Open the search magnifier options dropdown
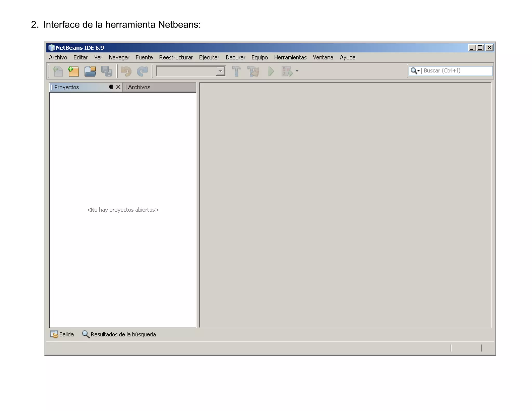532x411 pixels. click(x=415, y=71)
